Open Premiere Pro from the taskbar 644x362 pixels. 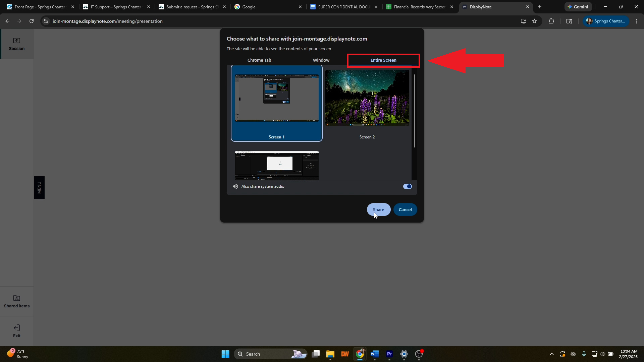point(389,354)
